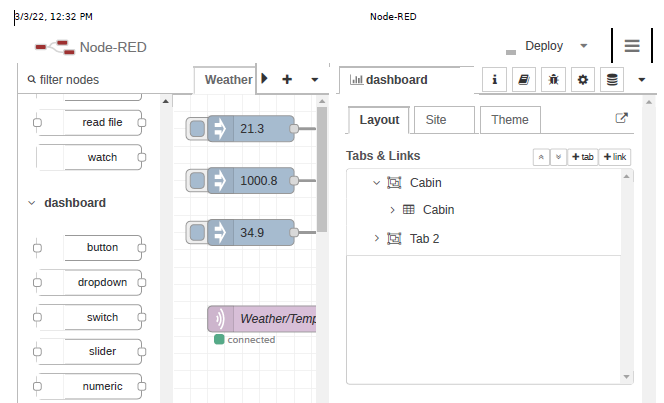Open the configuration nodes gear icon

pos(583,79)
